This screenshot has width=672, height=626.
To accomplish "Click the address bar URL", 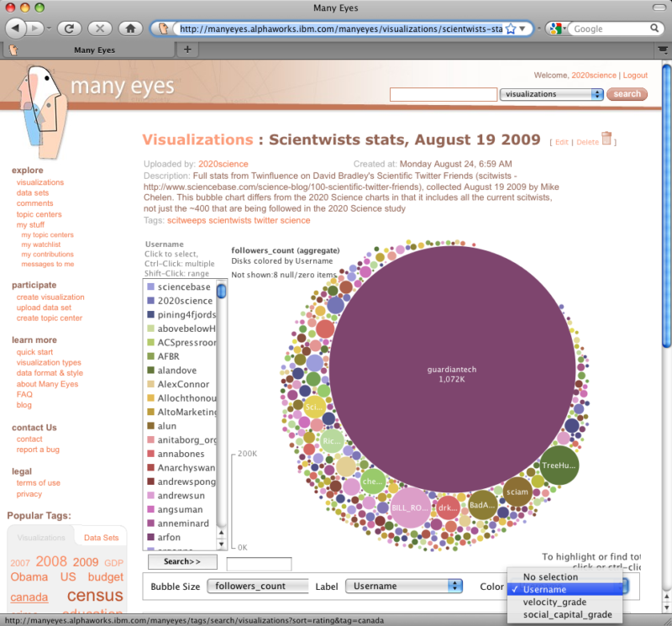I will 341,29.
